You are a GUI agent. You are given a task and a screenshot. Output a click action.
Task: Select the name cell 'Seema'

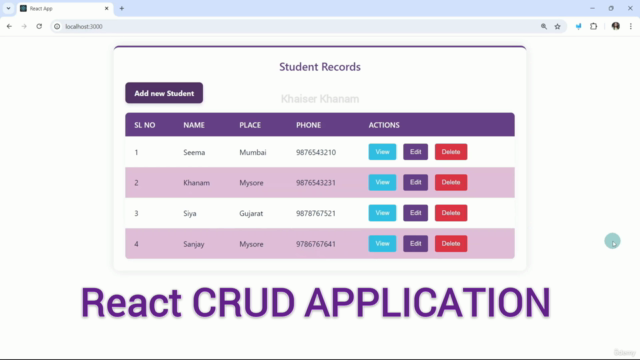[x=194, y=152]
